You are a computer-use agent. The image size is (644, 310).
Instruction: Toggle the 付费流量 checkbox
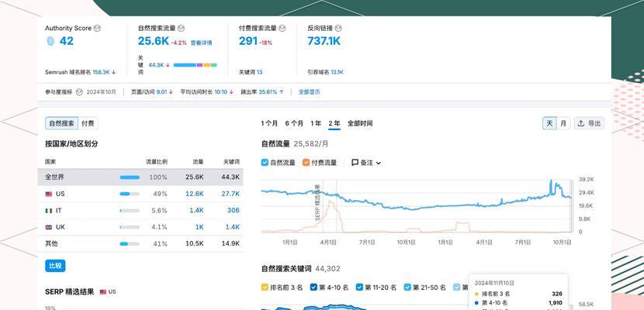click(306, 163)
